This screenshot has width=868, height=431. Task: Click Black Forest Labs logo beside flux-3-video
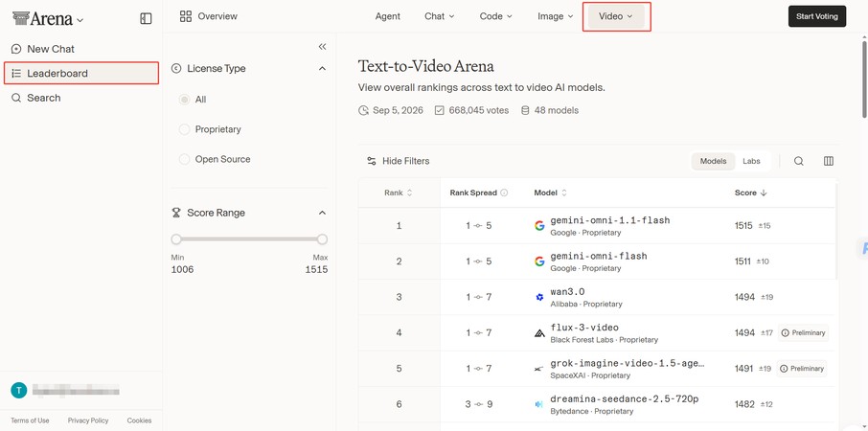[539, 333]
